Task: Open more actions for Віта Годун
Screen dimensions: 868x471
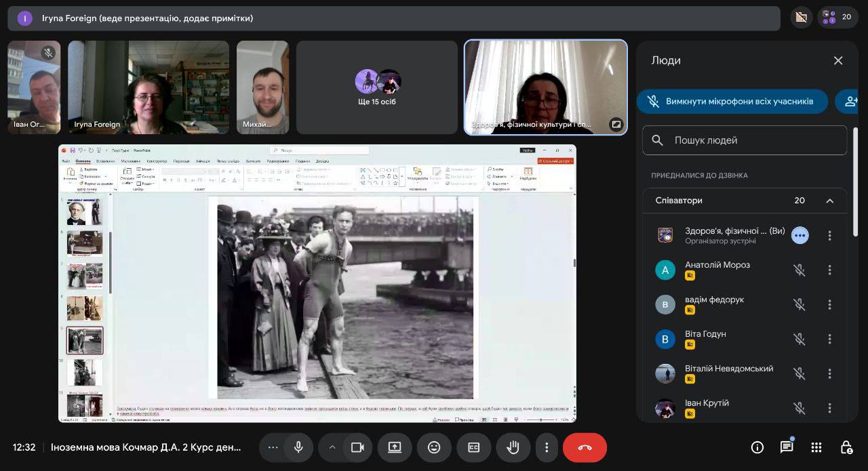Action: point(829,339)
